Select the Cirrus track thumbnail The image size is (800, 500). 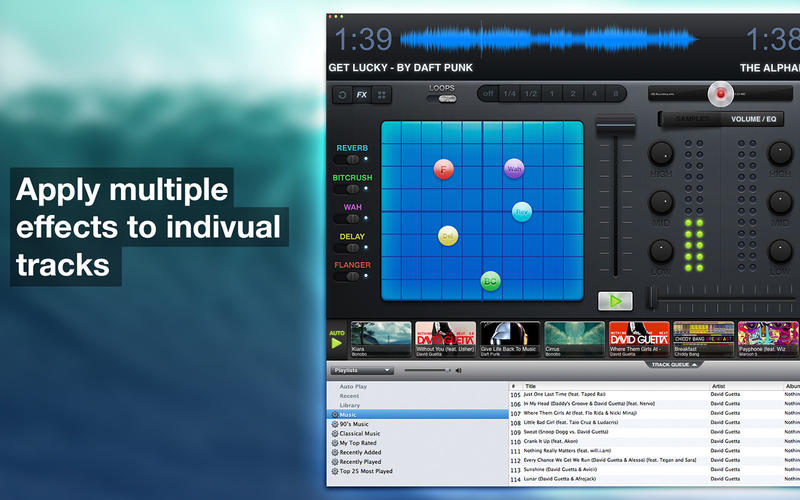[574, 339]
